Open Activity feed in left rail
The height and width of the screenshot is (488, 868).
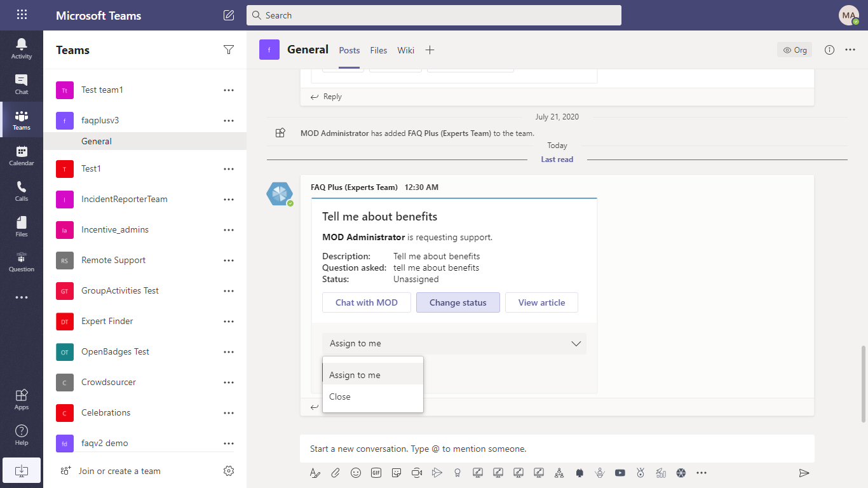(22, 48)
